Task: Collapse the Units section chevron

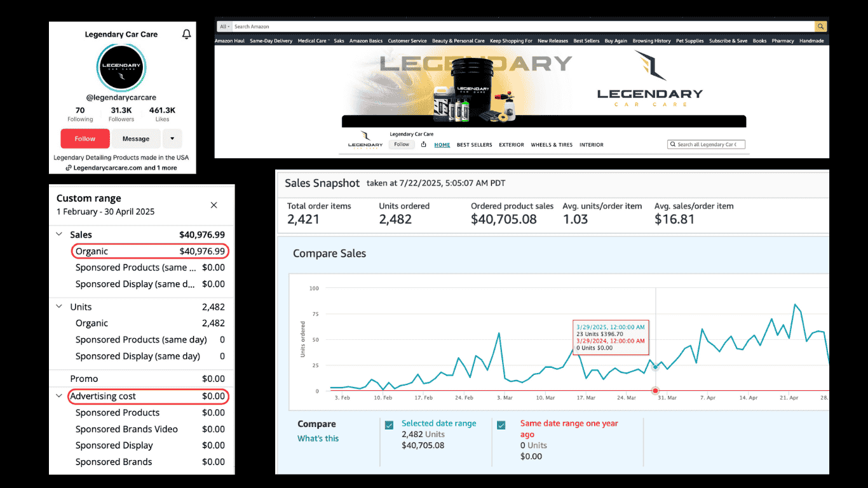Action: (x=59, y=307)
